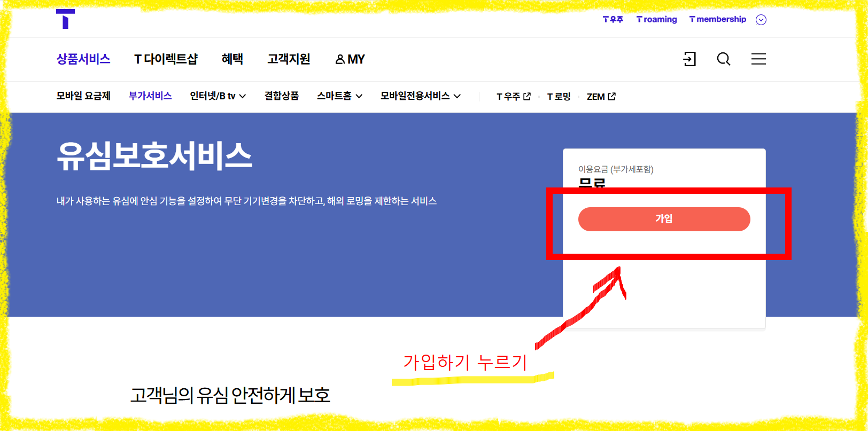The height and width of the screenshot is (431, 868).
Task: Open the T membership top link
Action: click(x=717, y=19)
